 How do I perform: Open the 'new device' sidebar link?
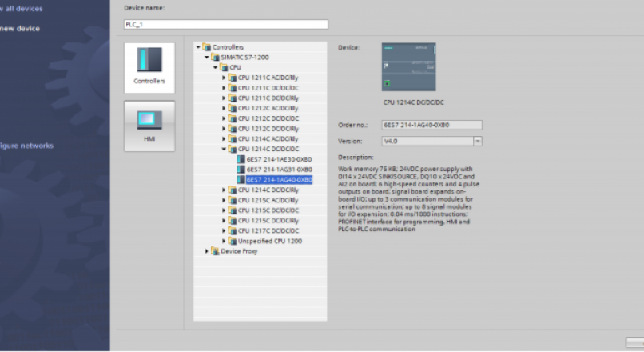click(20, 28)
